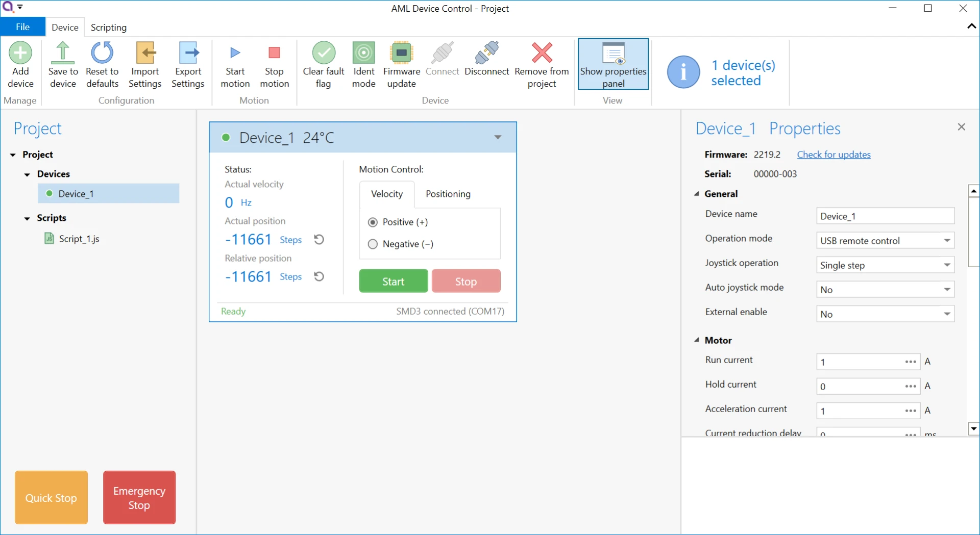Select Negative (−) direction
This screenshot has width=980, height=535.
coord(373,244)
